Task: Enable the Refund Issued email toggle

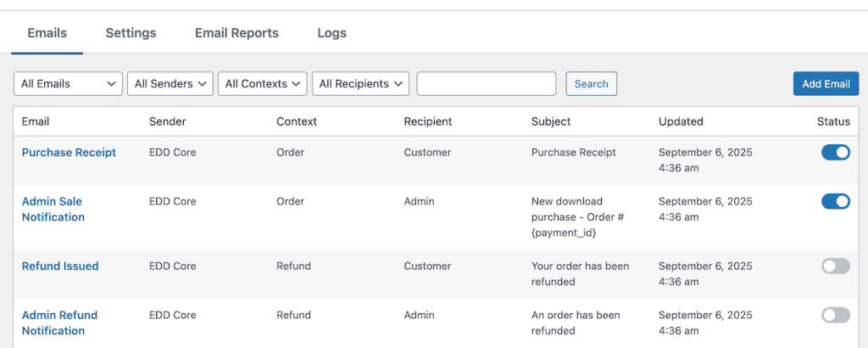Action: (x=835, y=266)
